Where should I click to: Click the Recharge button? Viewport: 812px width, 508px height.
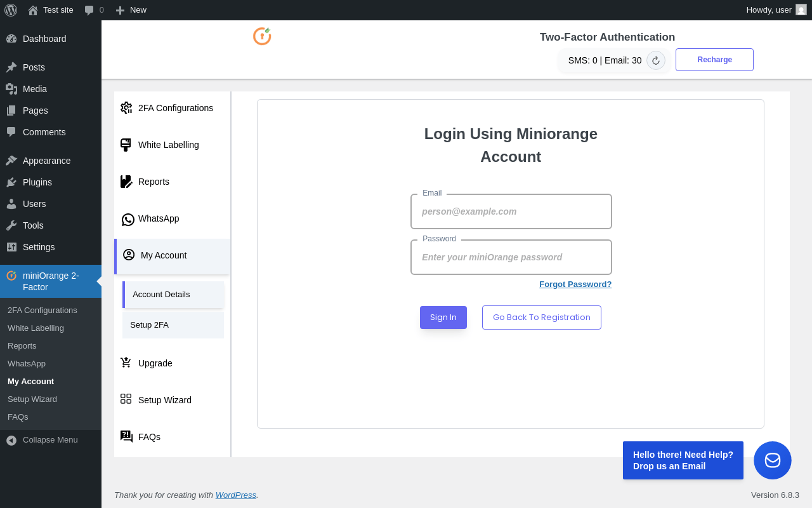(714, 60)
